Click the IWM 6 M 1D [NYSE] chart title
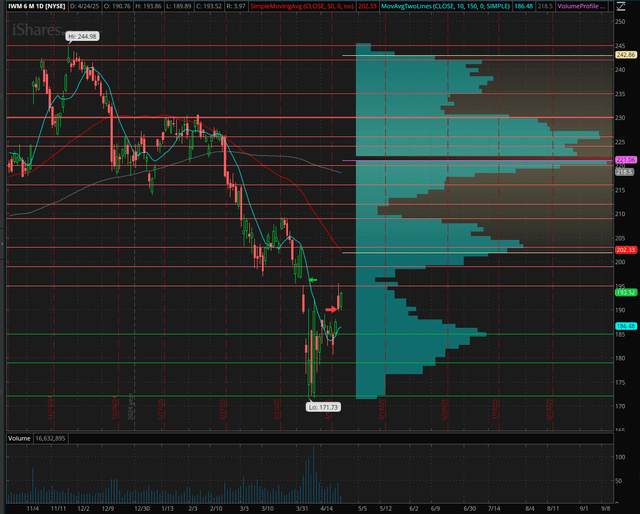 [x=37, y=6]
